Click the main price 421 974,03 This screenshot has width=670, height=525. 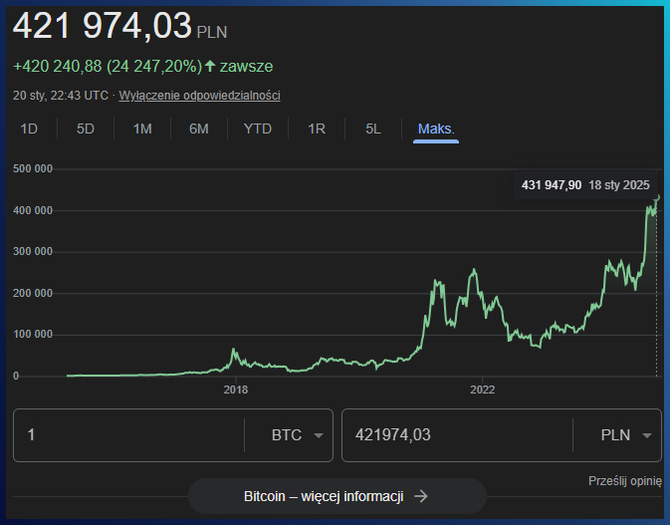(102, 26)
